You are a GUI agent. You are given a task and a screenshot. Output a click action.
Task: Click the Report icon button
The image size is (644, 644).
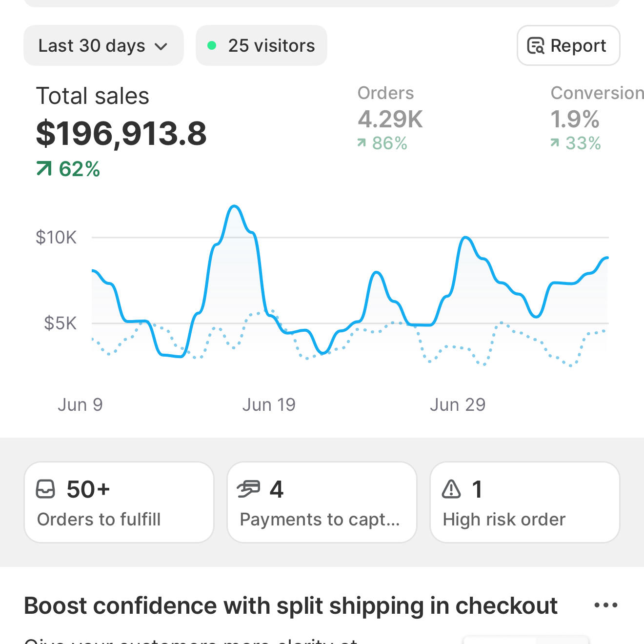coord(536,45)
